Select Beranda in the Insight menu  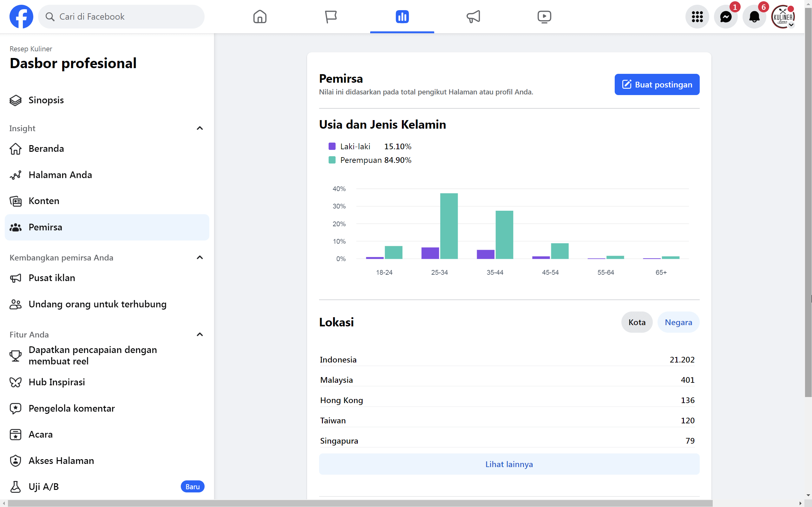(x=46, y=149)
